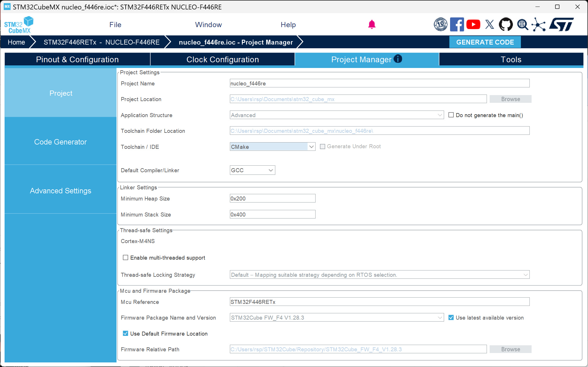
Task: Uncheck Use Default Firmware Location
Action: pyautogui.click(x=125, y=333)
